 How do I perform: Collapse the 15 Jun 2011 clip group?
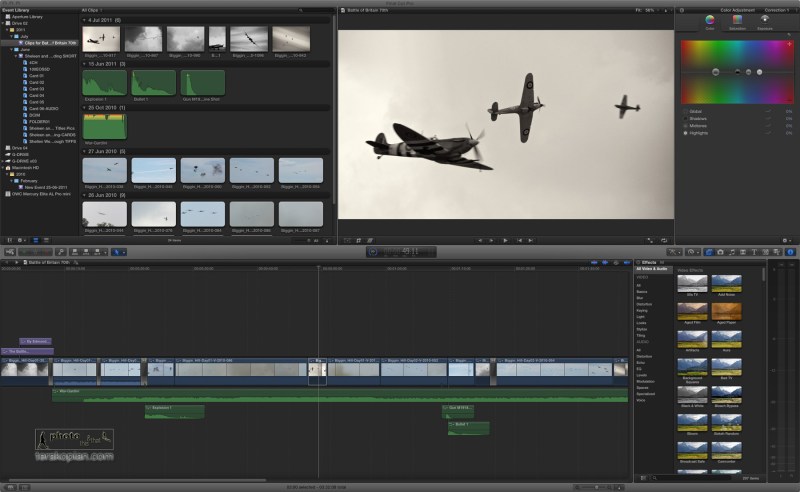pyautogui.click(x=84, y=63)
